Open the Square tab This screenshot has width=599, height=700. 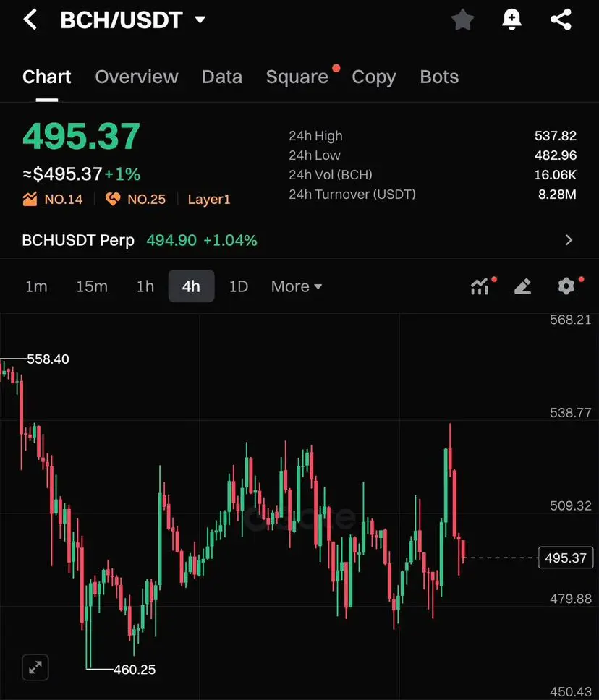click(x=297, y=77)
